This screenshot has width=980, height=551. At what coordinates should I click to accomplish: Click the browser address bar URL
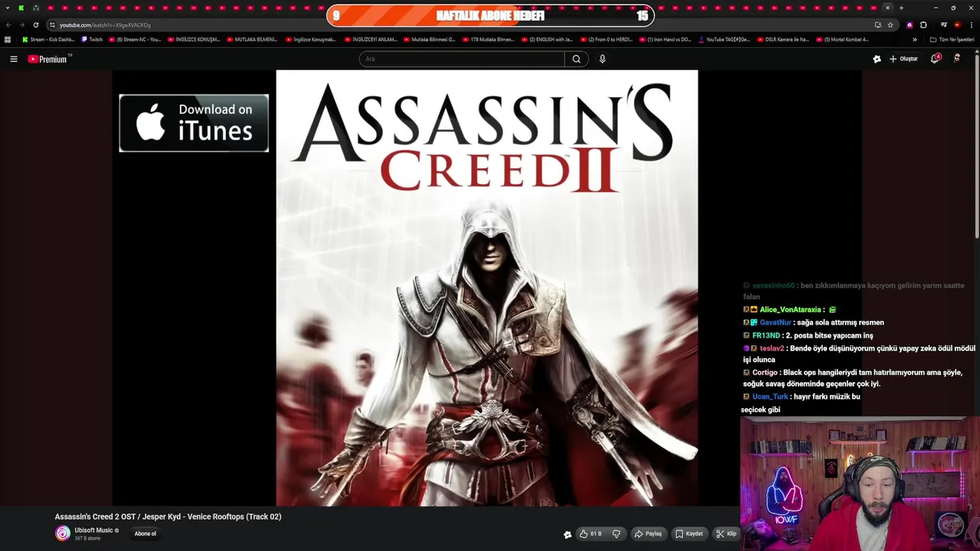point(105,24)
